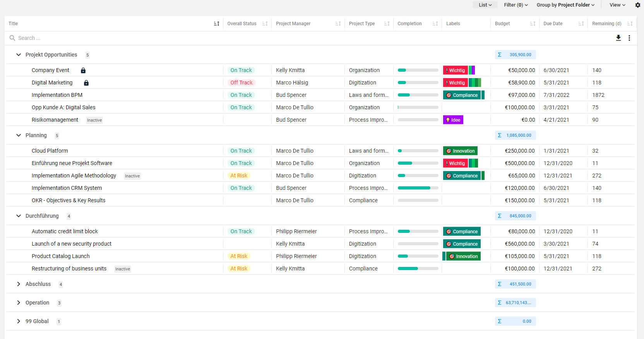Open the List view dropdown
Image resolution: width=644 pixels, height=339 pixels.
tap(485, 5)
